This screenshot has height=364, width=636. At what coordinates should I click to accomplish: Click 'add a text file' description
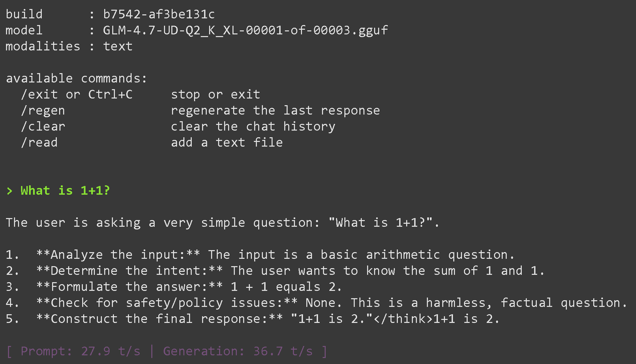click(x=227, y=143)
